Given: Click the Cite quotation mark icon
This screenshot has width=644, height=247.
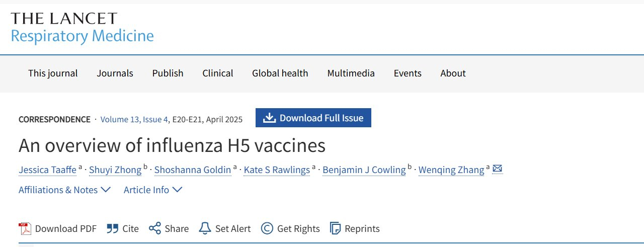Looking at the screenshot, I should point(112,228).
